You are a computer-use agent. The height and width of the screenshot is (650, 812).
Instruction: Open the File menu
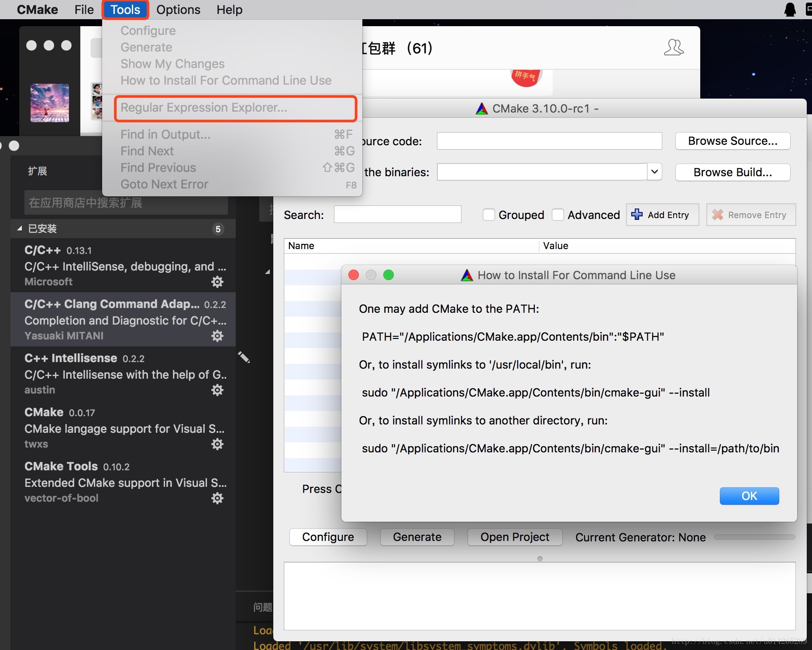[84, 10]
